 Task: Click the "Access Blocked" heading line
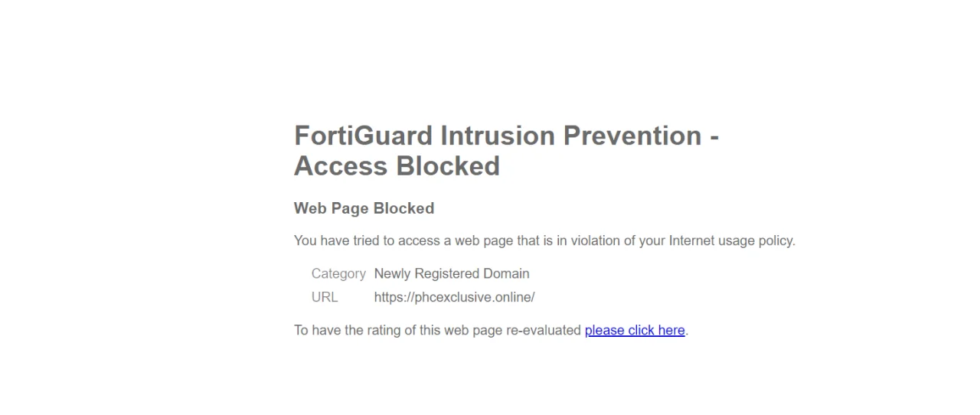397,165
